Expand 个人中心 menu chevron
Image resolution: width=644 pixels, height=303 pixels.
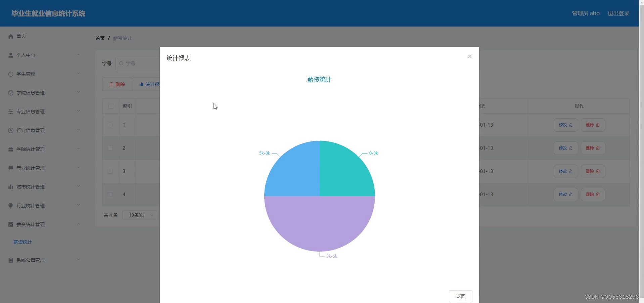pos(79,54)
